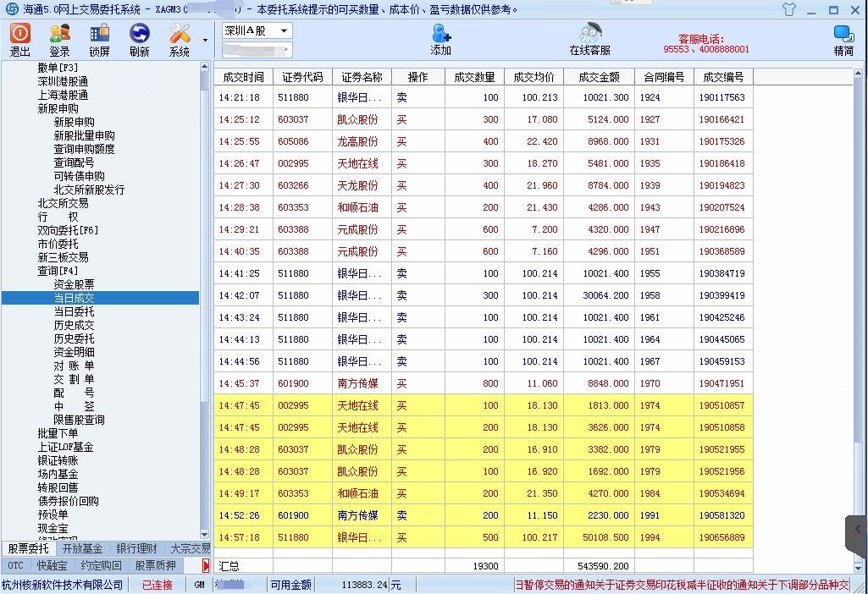This screenshot has width=868, height=594.
Task: Select 当日委托 in the query tree
Action: pos(75,311)
